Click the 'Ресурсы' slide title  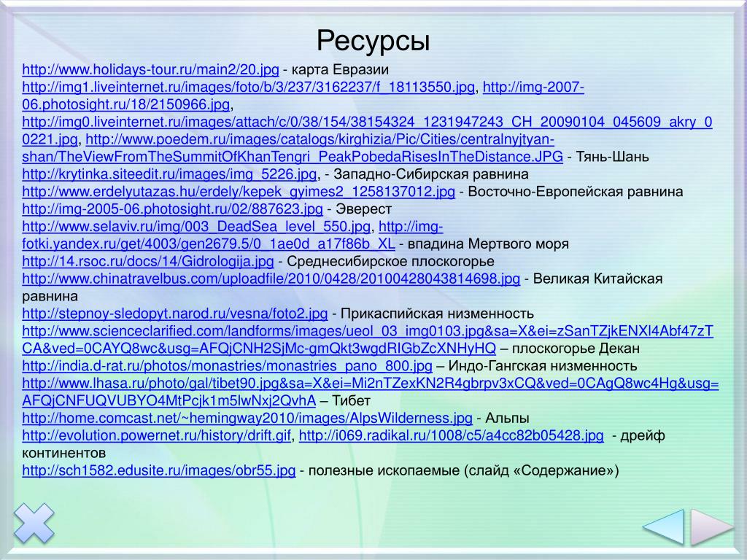(x=373, y=40)
